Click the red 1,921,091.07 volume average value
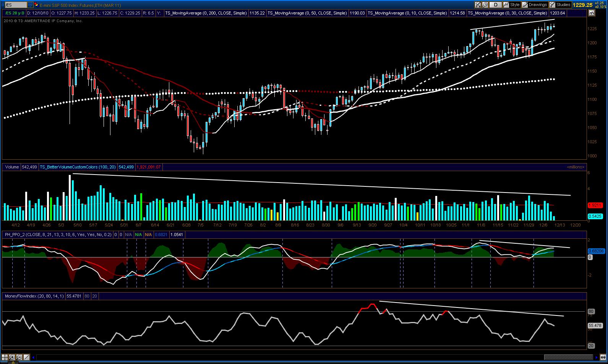 (148, 167)
